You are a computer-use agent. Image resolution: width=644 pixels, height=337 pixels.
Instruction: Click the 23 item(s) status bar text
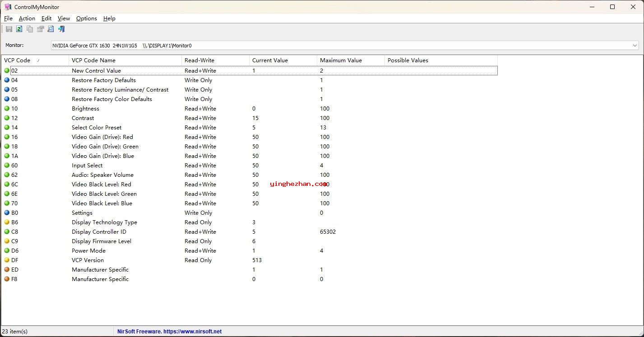point(15,331)
